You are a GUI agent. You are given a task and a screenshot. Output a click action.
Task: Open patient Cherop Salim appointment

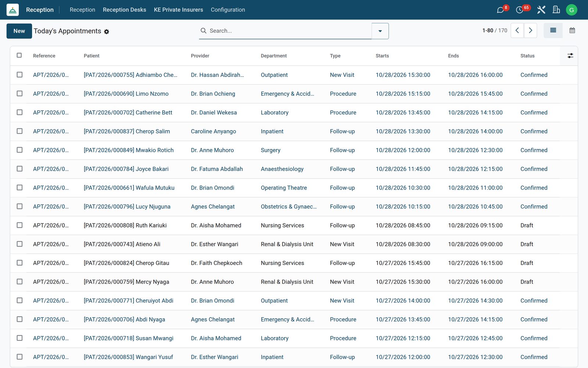[127, 131]
